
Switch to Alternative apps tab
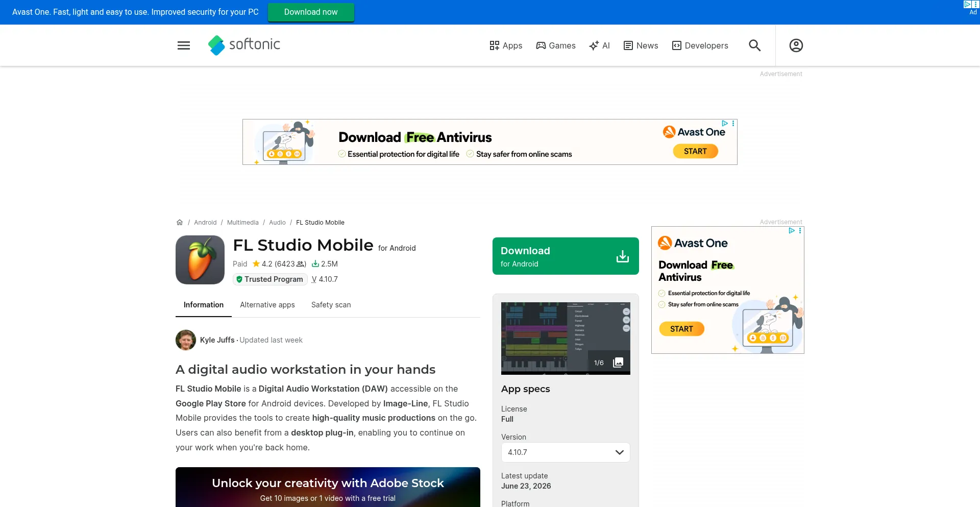(267, 305)
